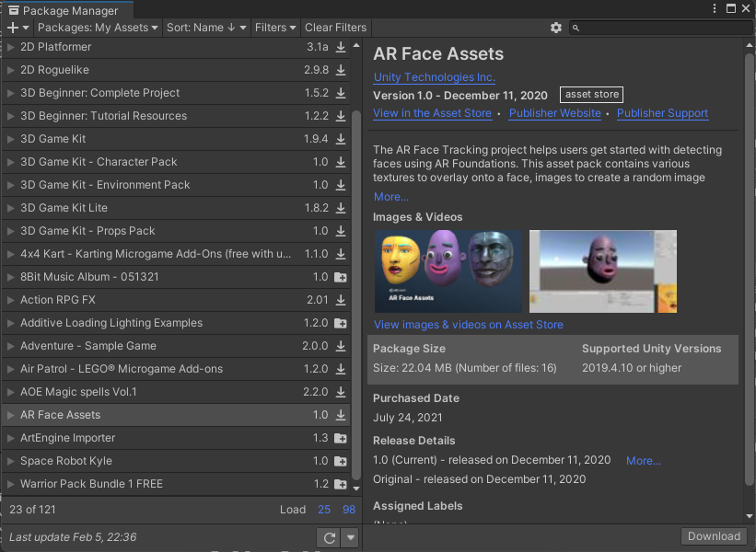Select Additive Loading Lighting Examples package
The width and height of the screenshot is (756, 552).
(176, 323)
